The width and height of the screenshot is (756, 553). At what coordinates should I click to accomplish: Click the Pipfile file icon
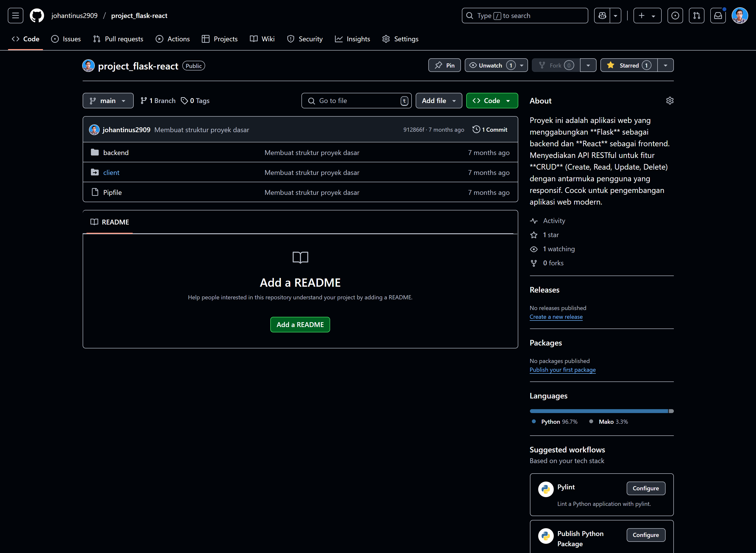coord(95,192)
